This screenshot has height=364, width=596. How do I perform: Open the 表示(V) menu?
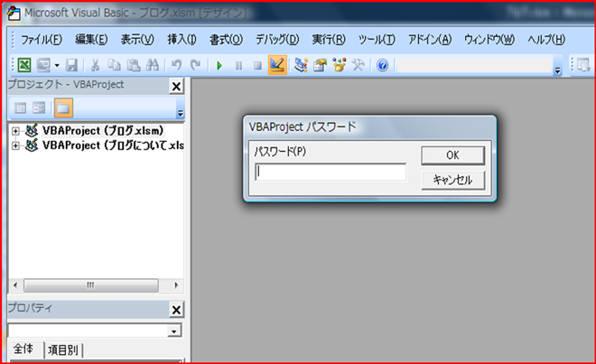(x=137, y=39)
